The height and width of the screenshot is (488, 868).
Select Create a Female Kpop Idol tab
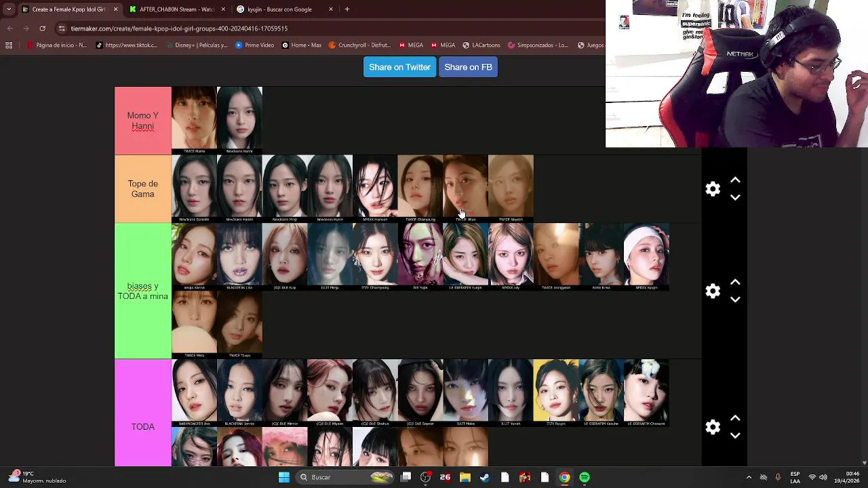click(x=70, y=9)
